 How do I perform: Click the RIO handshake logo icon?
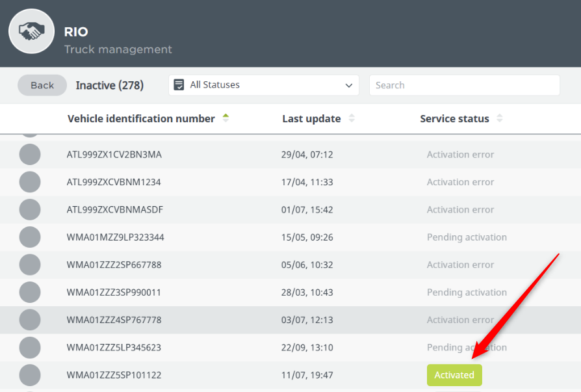31,31
